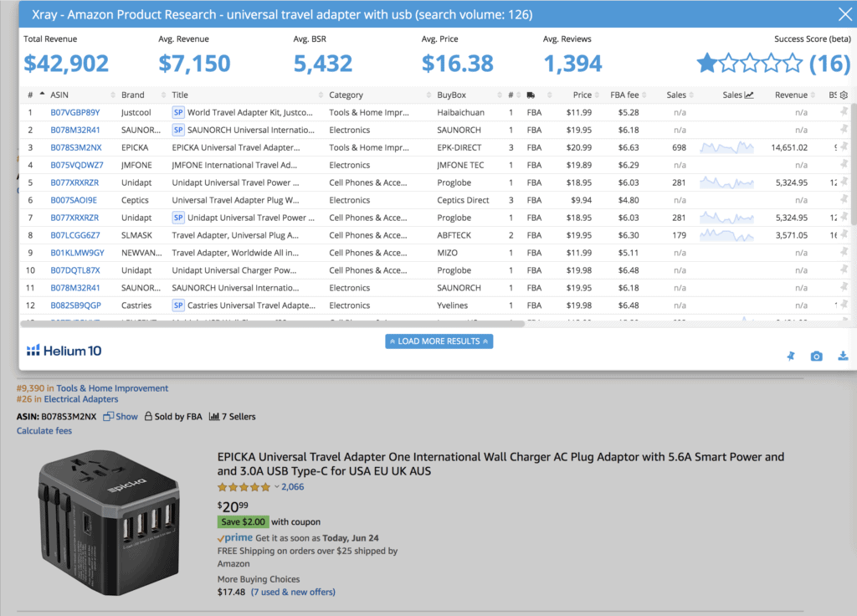Select the Ceptics Direct BuyBox cell

[x=463, y=200]
